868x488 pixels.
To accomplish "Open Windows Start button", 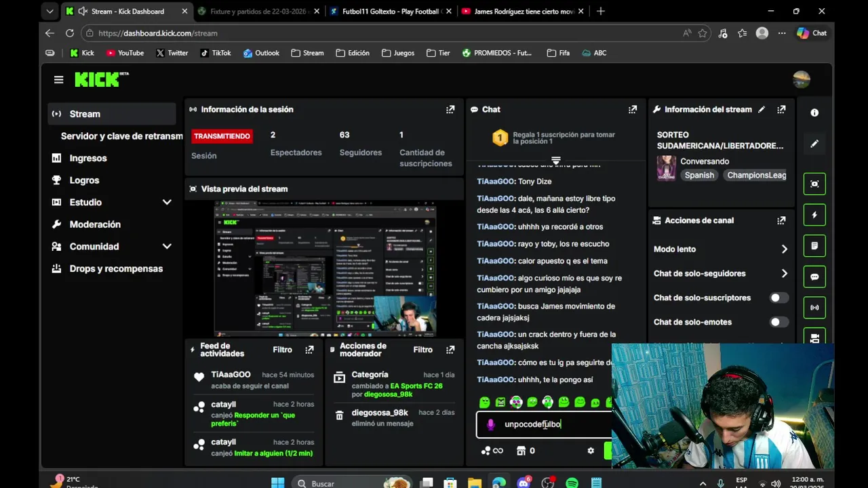I will [277, 483].
